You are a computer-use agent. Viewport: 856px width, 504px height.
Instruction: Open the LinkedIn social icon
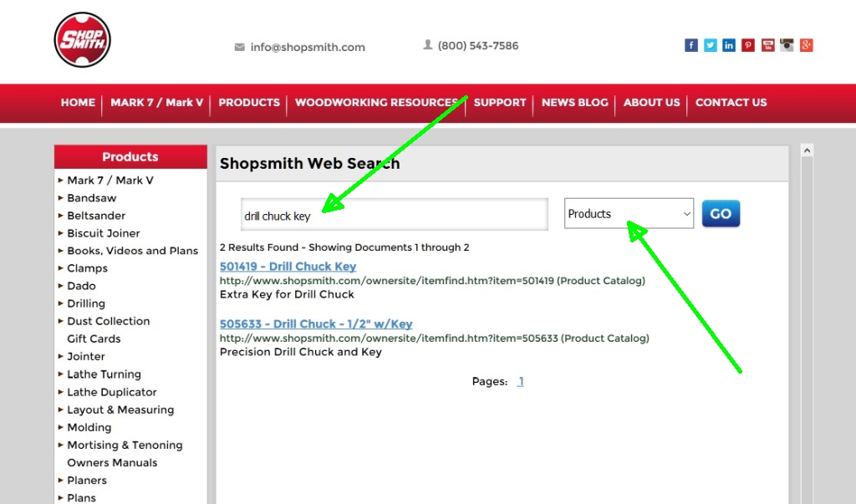pyautogui.click(x=729, y=45)
